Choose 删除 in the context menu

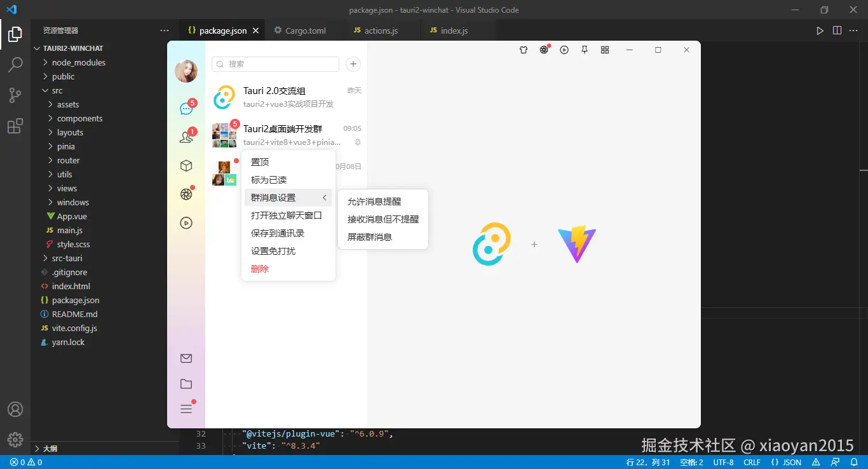(x=288, y=269)
